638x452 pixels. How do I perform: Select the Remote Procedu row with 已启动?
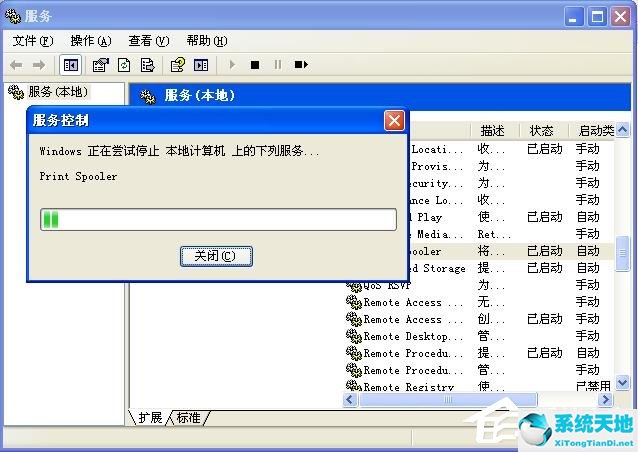(480, 353)
